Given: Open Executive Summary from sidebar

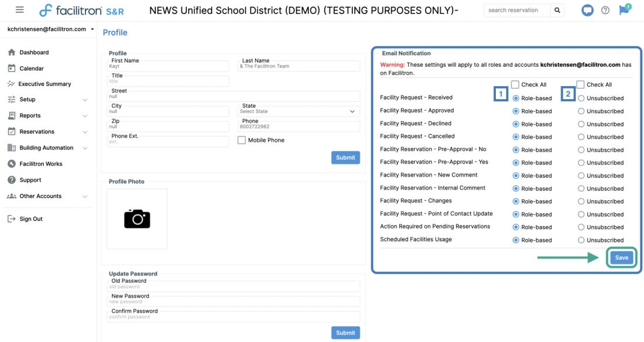Looking at the screenshot, I should click(44, 84).
